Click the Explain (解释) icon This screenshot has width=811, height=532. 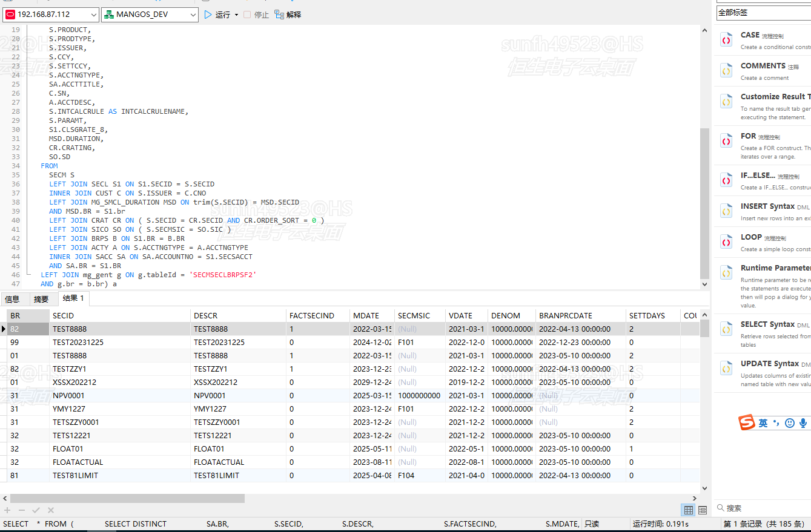(279, 15)
